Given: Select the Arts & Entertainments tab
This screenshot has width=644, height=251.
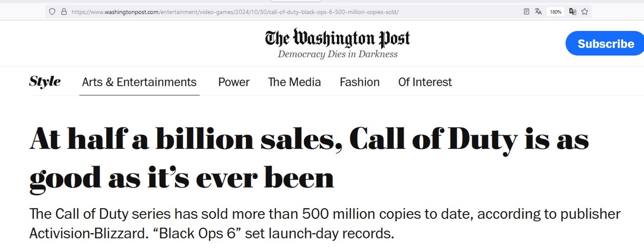Looking at the screenshot, I should [x=139, y=82].
